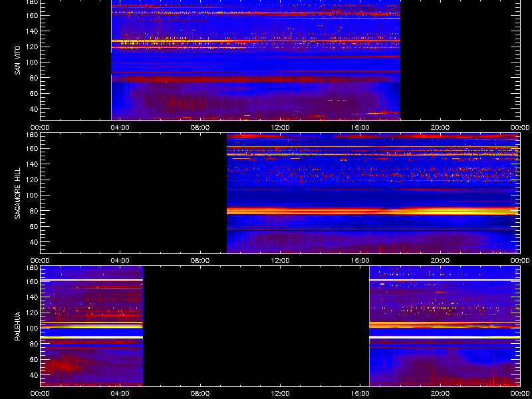Select 80 frequency label on San Vito panel

click(35, 78)
